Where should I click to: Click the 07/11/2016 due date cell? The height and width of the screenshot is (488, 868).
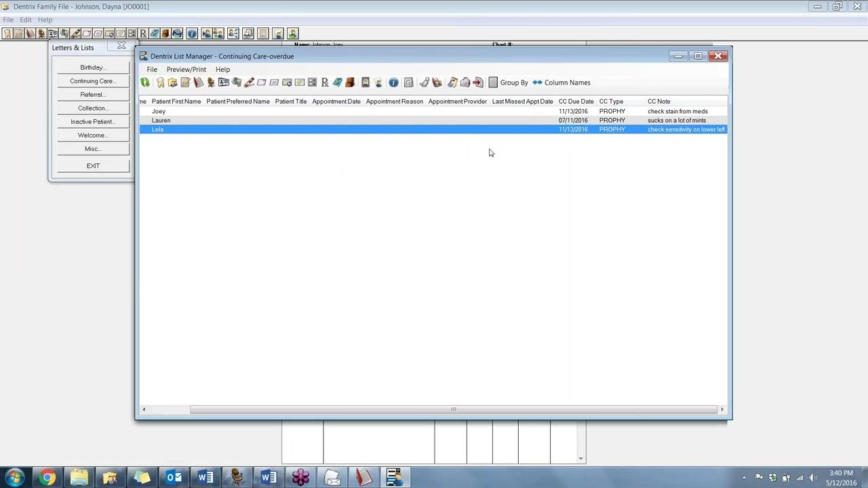573,120
